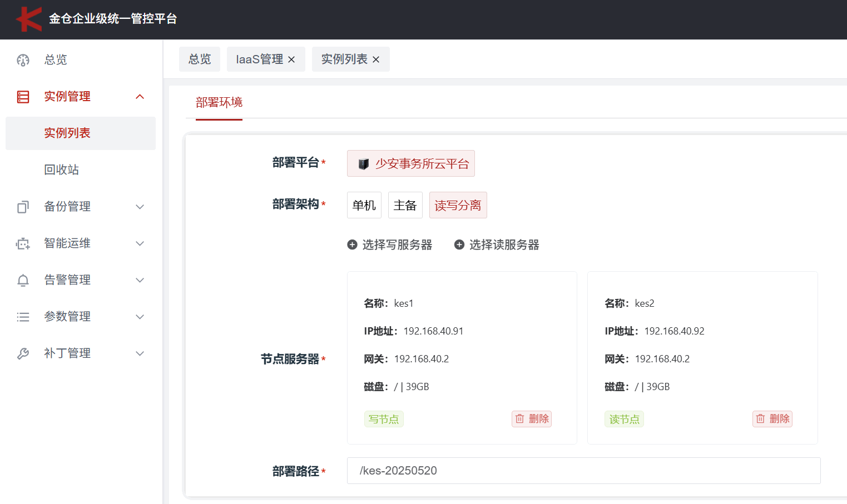Select 主备 deployment architecture
Image resolution: width=847 pixels, height=504 pixels.
click(405, 205)
